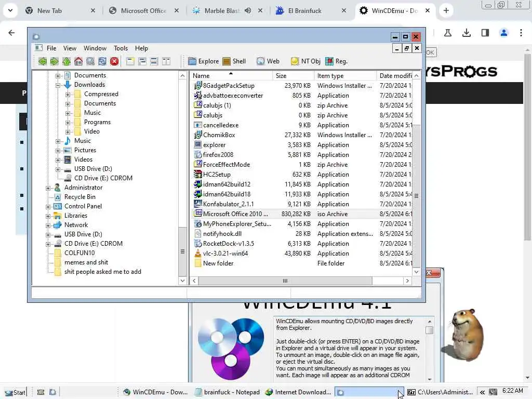Go forward with the green right arrow
This screenshot has height=399, width=532.
click(54, 61)
